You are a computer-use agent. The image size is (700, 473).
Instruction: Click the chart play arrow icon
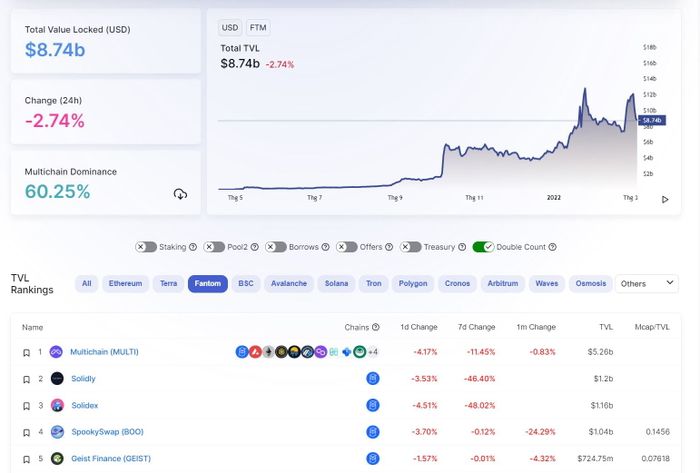665,199
